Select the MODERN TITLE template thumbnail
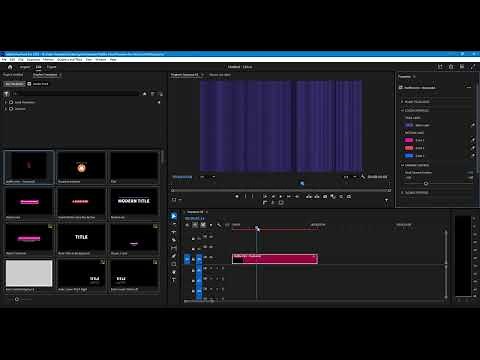 134,201
